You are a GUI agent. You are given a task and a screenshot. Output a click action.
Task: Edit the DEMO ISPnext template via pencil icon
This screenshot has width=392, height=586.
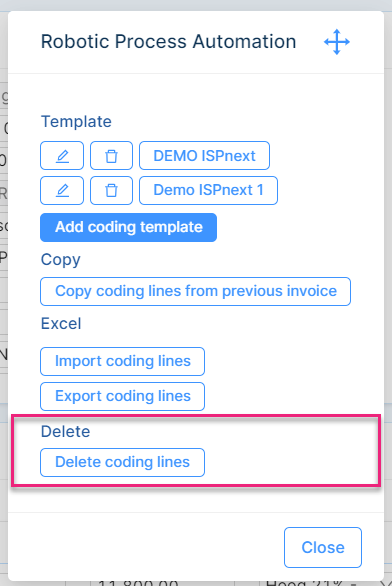tap(62, 155)
